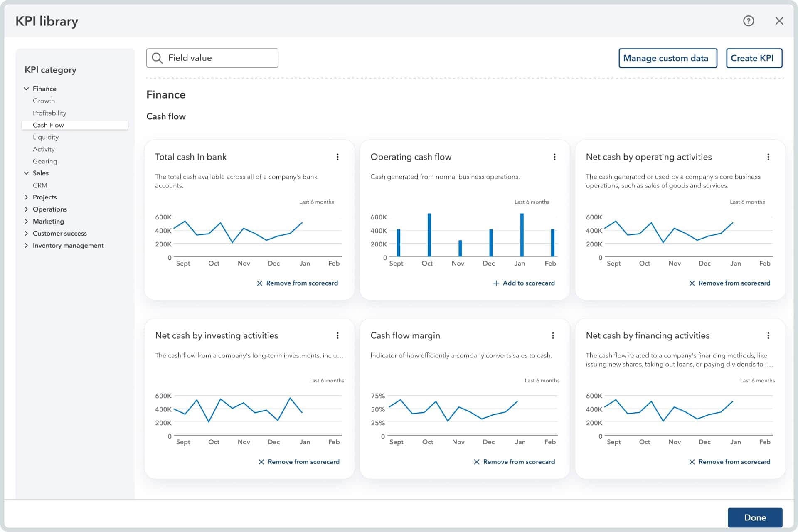The image size is (798, 532).
Task: Open the three-dot menu on Net cash by operating activities
Action: (768, 157)
